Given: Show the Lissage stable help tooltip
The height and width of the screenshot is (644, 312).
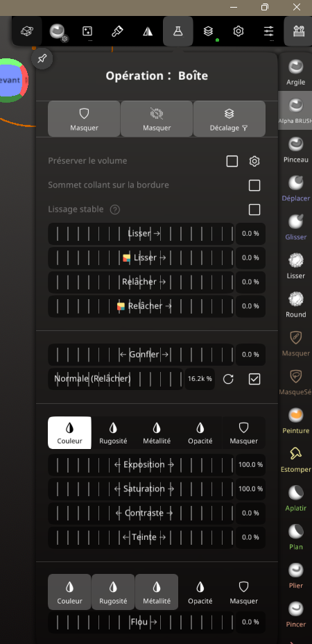Looking at the screenshot, I should click(115, 210).
